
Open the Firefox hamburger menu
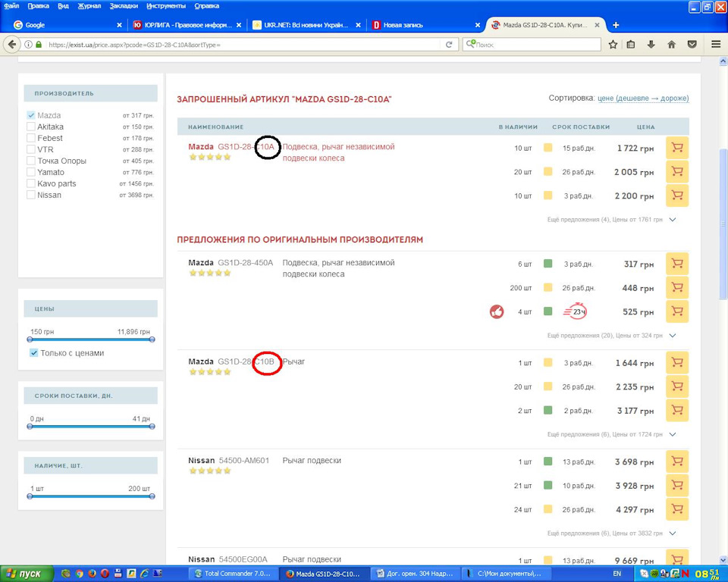click(716, 45)
